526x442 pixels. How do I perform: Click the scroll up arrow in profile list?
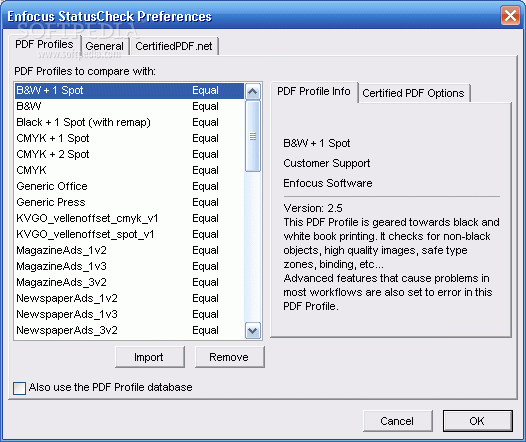tap(253, 91)
